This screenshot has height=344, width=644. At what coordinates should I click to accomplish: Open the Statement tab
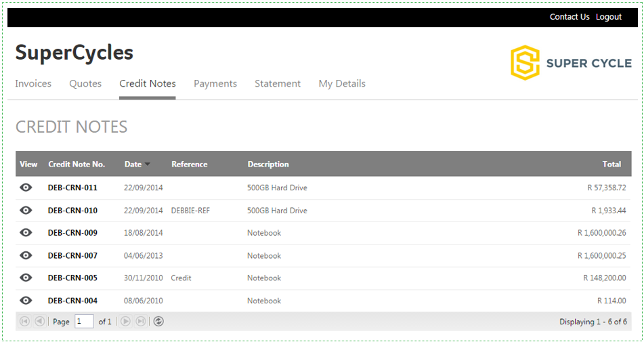click(x=278, y=84)
